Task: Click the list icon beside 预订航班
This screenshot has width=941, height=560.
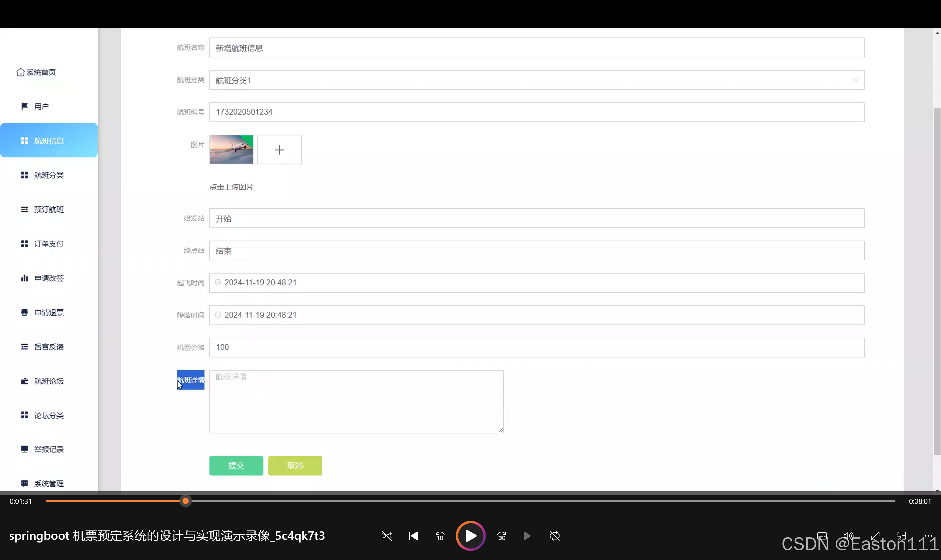Action: 24,209
